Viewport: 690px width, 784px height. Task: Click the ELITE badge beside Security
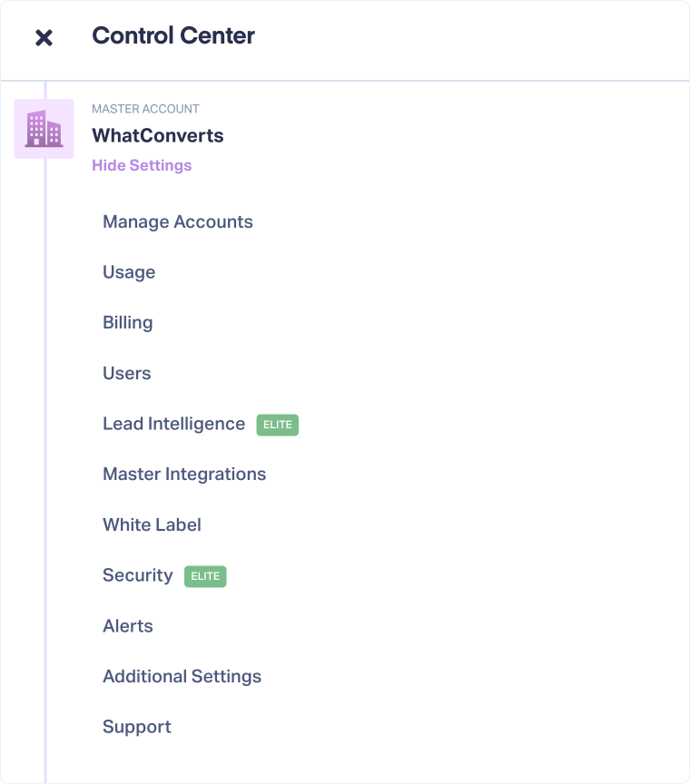(205, 576)
